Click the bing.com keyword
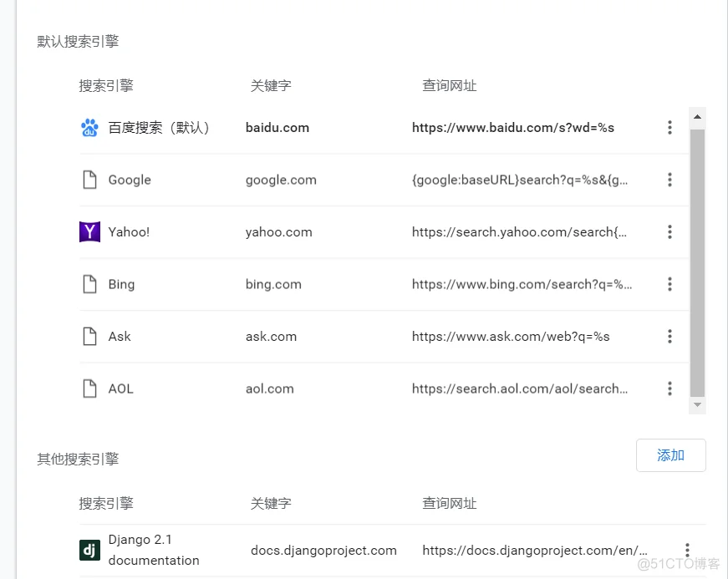This screenshot has height=579, width=728. click(x=273, y=284)
